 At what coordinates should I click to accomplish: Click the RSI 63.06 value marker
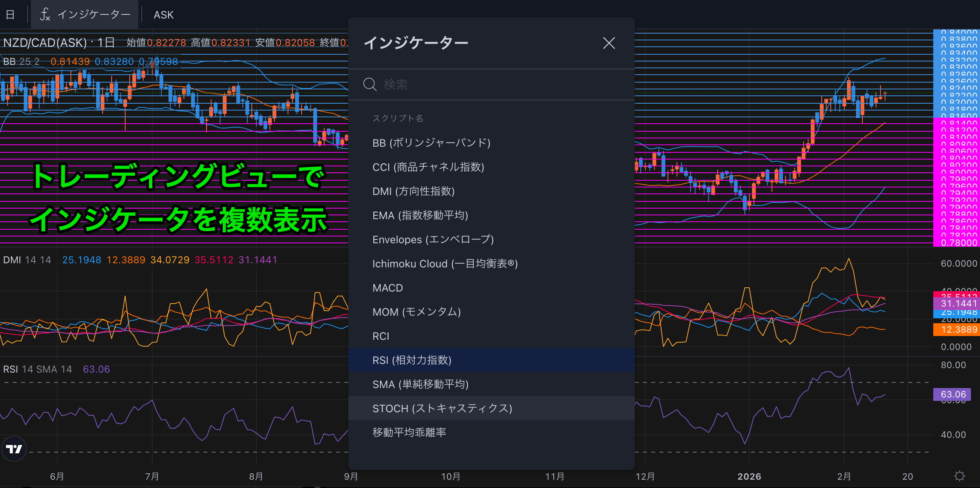[x=952, y=394]
